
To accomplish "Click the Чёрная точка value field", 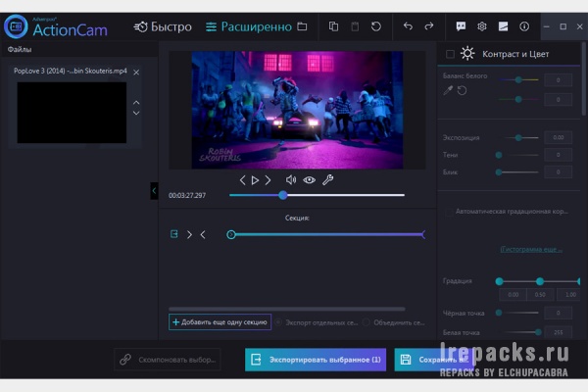I will click(x=558, y=313).
